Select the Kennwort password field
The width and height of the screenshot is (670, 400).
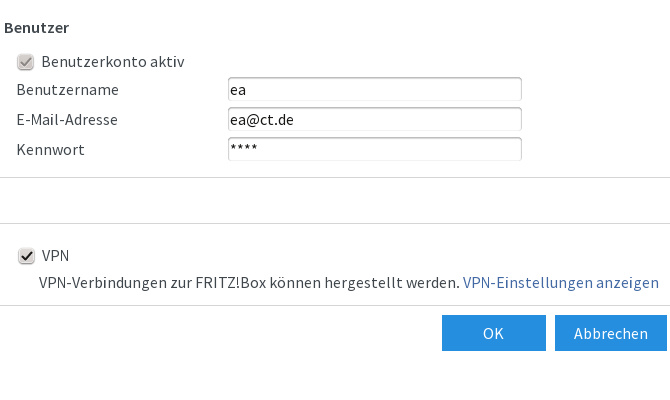tap(374, 149)
